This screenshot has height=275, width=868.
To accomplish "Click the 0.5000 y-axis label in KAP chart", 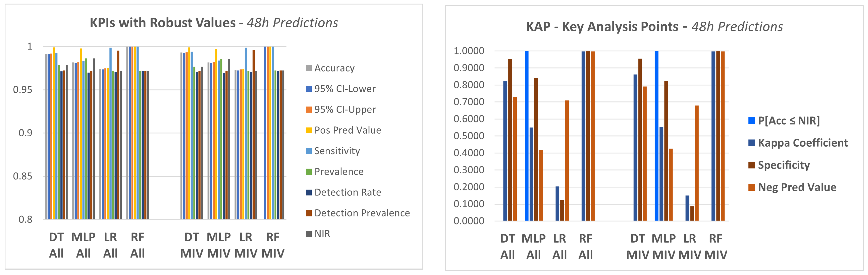I will tap(469, 136).
